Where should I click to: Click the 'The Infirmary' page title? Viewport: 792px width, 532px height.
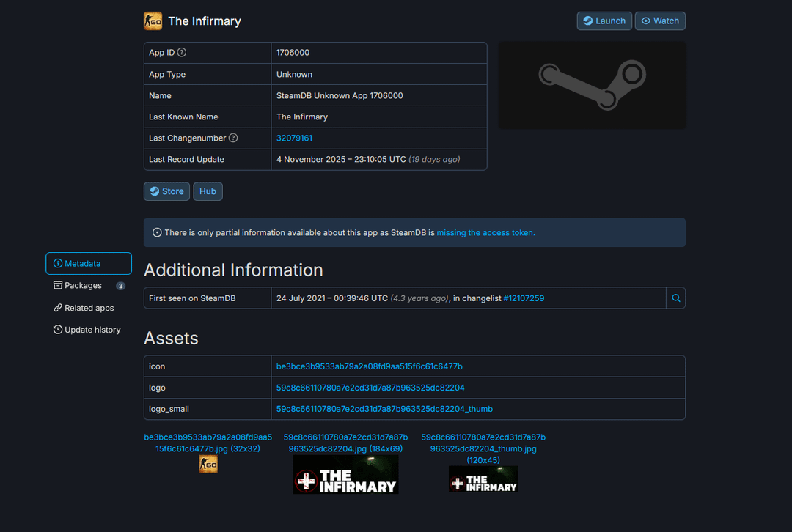(205, 21)
